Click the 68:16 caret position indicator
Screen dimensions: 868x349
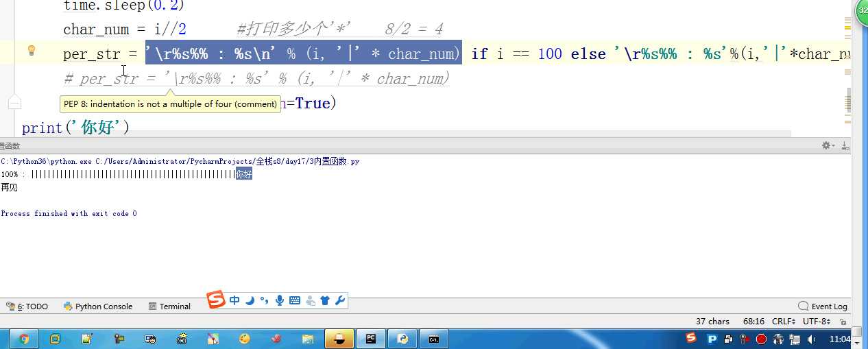click(x=754, y=321)
